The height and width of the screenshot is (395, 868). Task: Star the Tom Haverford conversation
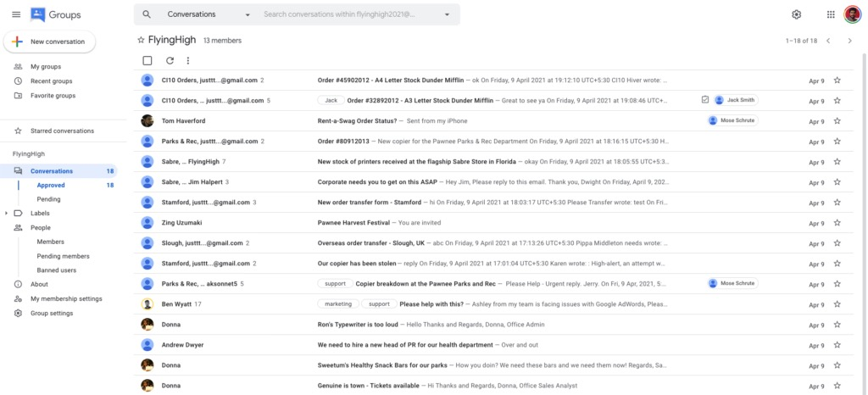(837, 120)
